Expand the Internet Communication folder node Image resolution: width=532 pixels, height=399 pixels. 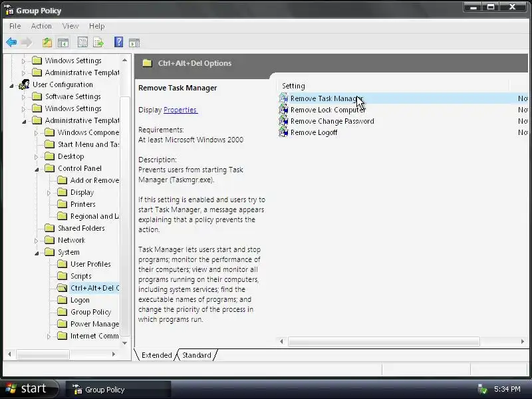point(49,336)
